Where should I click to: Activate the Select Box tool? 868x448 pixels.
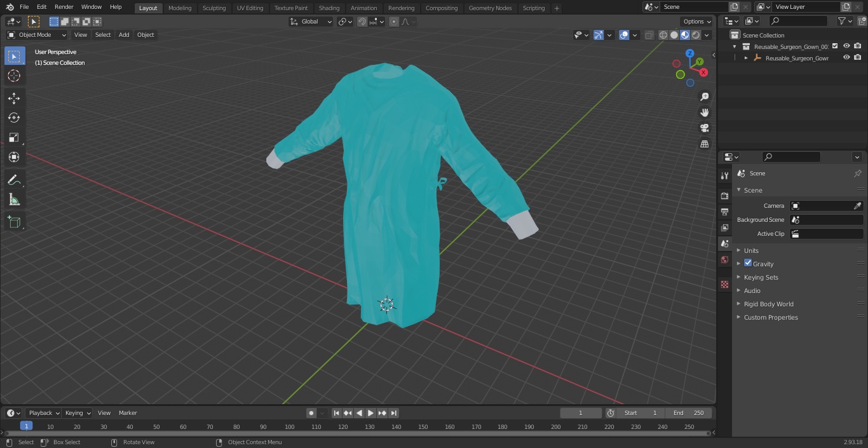click(14, 56)
